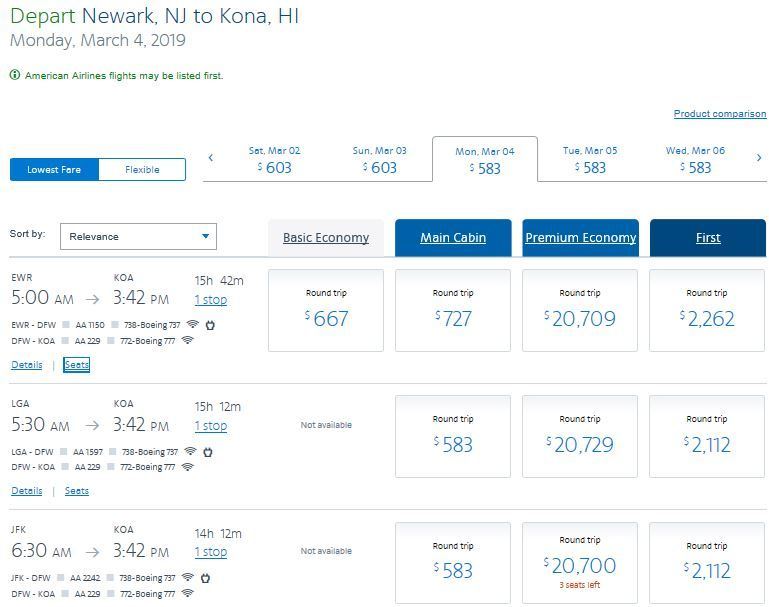Screen dimensions: 769x607
Task: Select the Tue, Mar 05 date tab
Action: (x=590, y=160)
